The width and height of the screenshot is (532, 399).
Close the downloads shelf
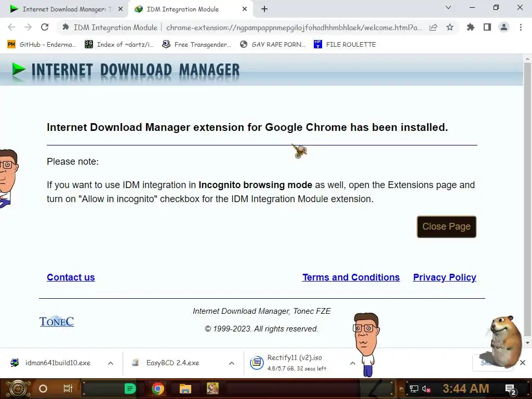(x=523, y=363)
